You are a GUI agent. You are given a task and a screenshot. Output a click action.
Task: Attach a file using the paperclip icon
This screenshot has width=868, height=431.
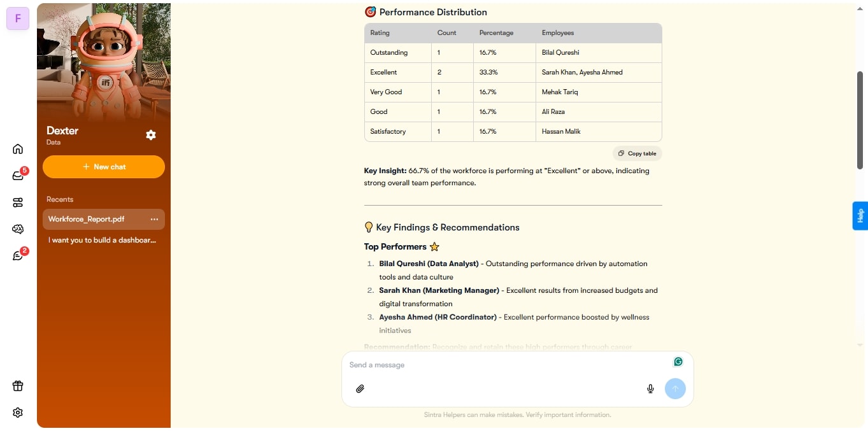(360, 388)
